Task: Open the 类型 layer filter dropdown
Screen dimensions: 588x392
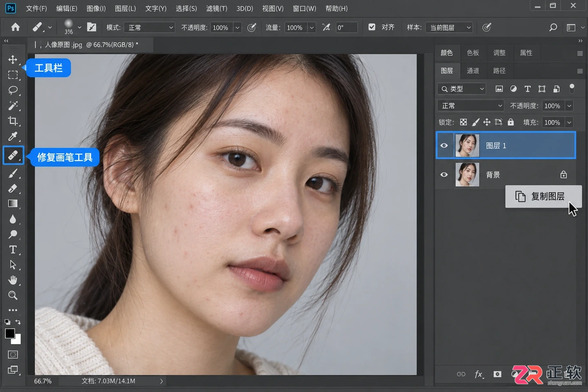Action: pos(462,89)
